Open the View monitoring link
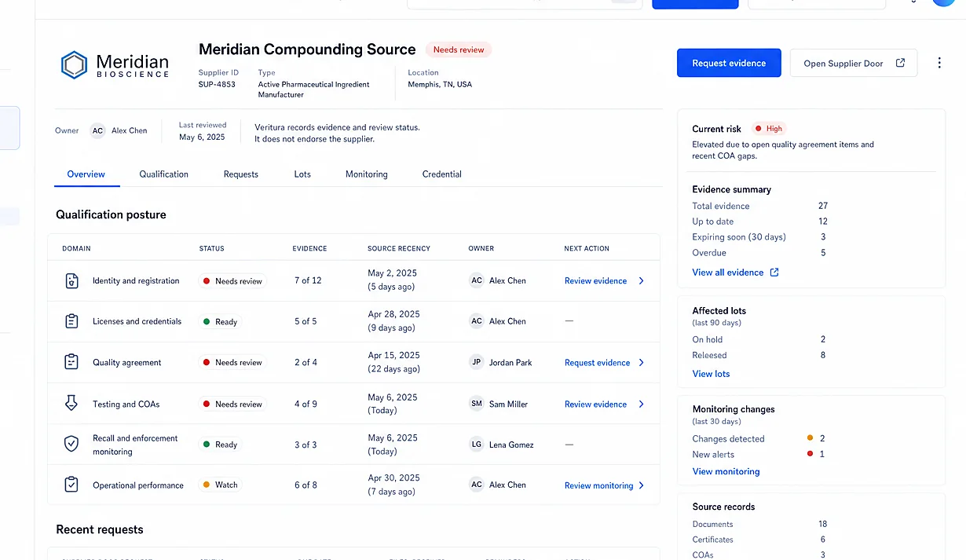The height and width of the screenshot is (560, 966). click(726, 471)
